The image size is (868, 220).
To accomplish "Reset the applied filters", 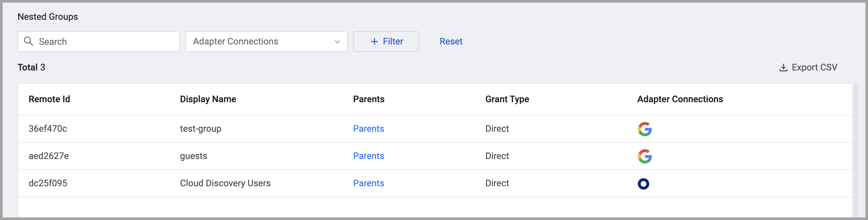I will 451,42.
